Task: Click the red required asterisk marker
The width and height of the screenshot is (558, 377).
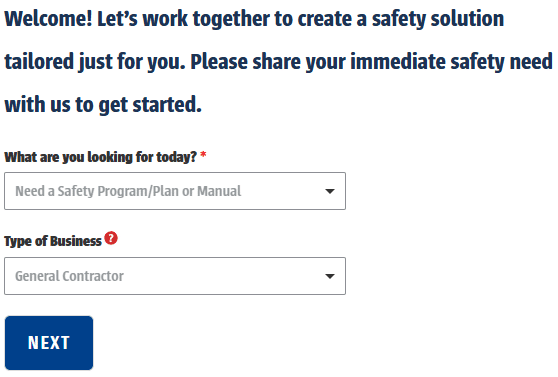Action: pyautogui.click(x=203, y=155)
